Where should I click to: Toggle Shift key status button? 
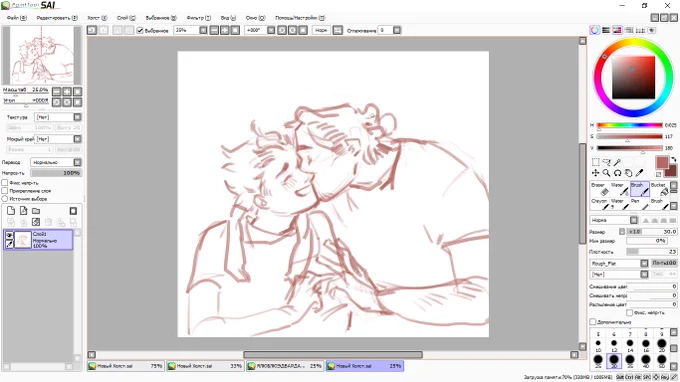[621, 378]
